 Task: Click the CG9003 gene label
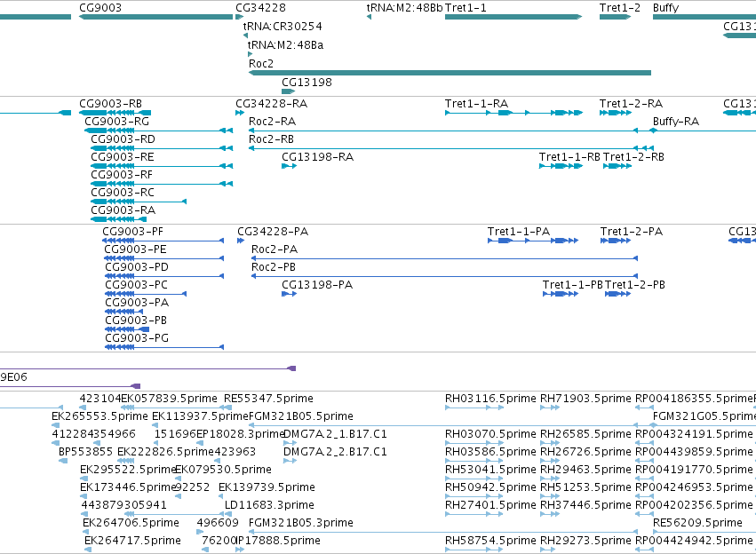[x=100, y=8]
